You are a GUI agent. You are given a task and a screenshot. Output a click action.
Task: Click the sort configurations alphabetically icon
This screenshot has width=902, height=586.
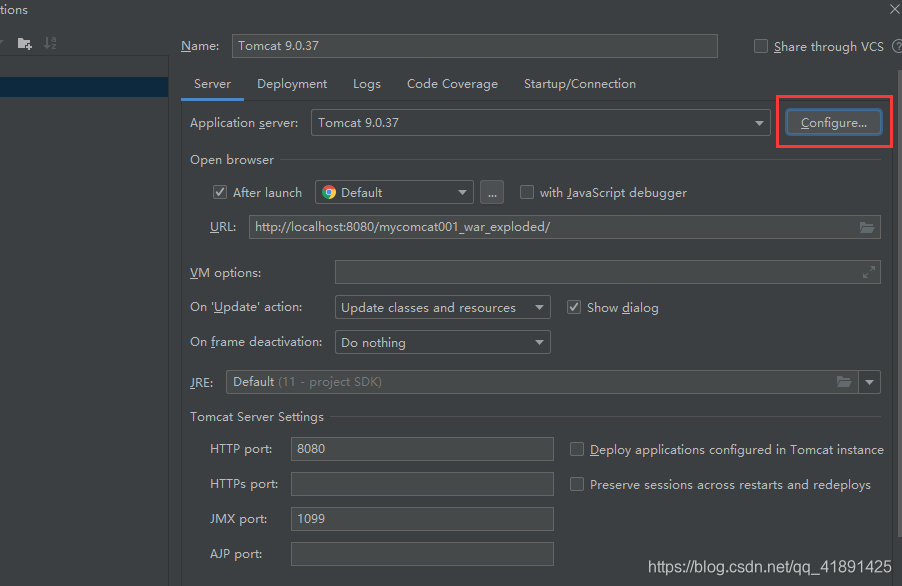coord(50,43)
